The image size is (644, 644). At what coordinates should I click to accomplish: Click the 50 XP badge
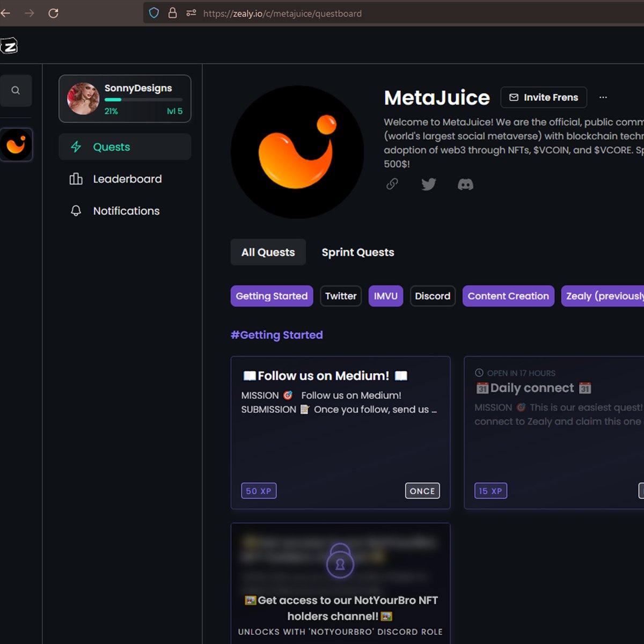pos(259,491)
